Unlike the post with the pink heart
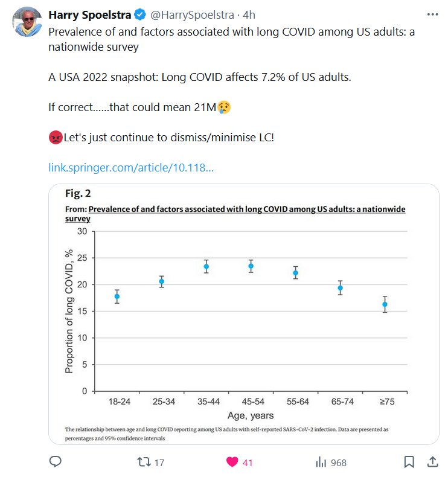The image size is (448, 477). (x=232, y=462)
